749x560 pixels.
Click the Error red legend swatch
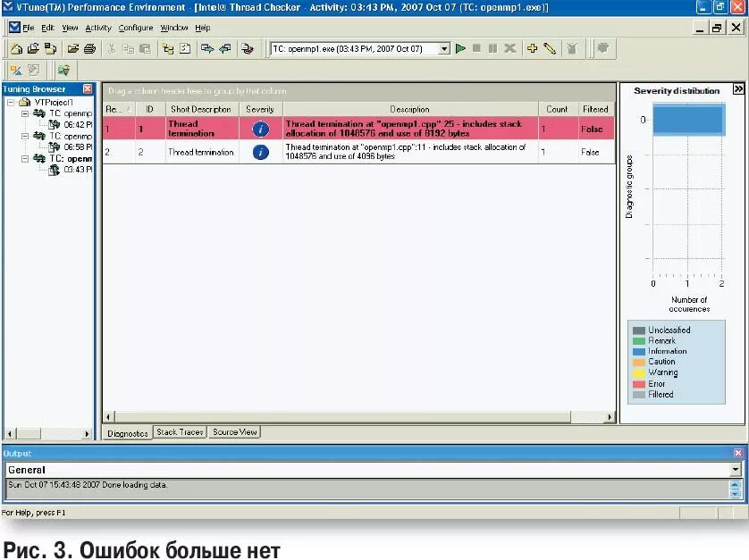[639, 384]
